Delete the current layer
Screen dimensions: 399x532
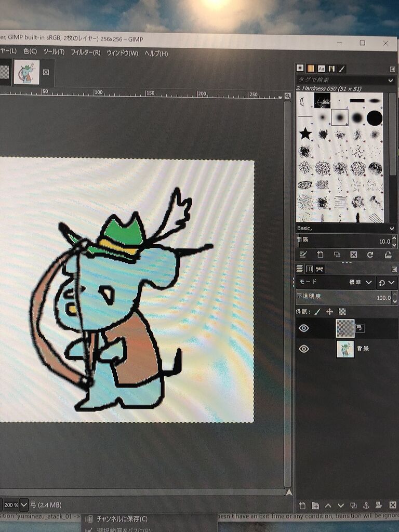[x=392, y=505]
